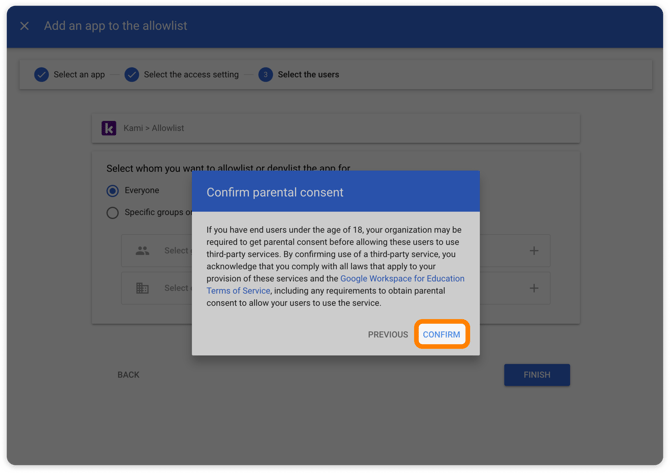670x473 pixels.
Task: Add a group with the plus icon
Action: point(534,251)
